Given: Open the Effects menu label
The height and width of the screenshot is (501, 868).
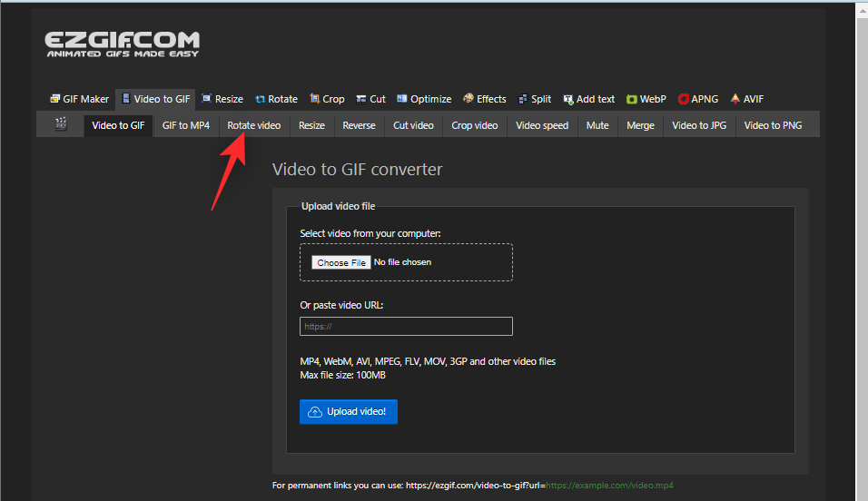Looking at the screenshot, I should [491, 99].
